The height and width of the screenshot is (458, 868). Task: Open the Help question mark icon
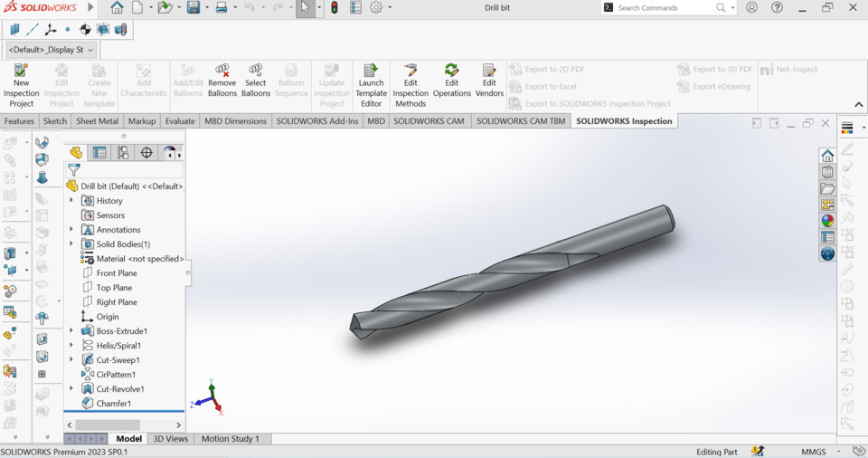(778, 8)
